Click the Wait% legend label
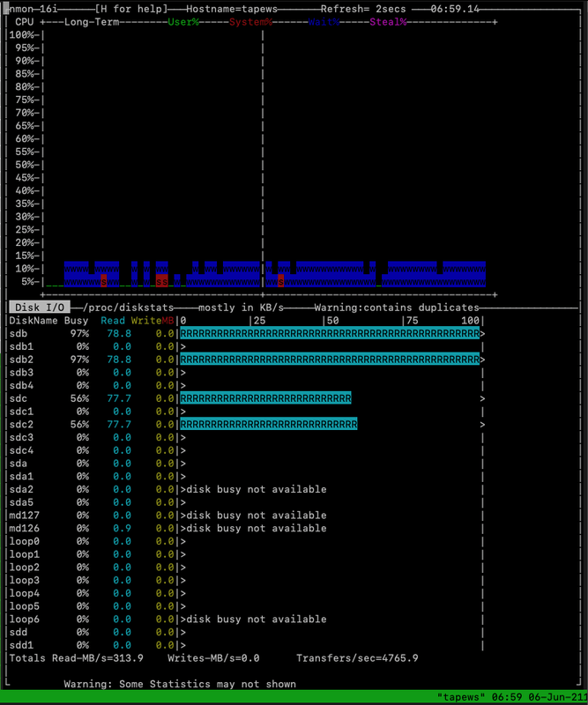The height and width of the screenshot is (705, 588). (324, 22)
